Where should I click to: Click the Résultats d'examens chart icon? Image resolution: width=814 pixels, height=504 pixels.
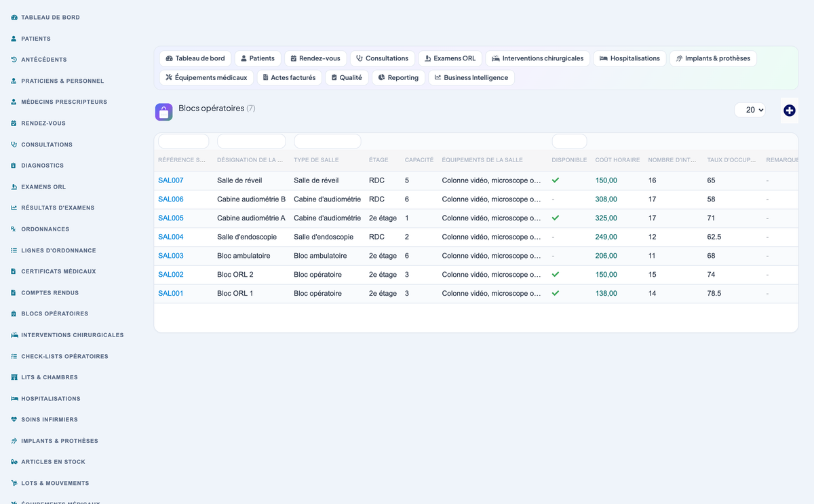pos(14,208)
